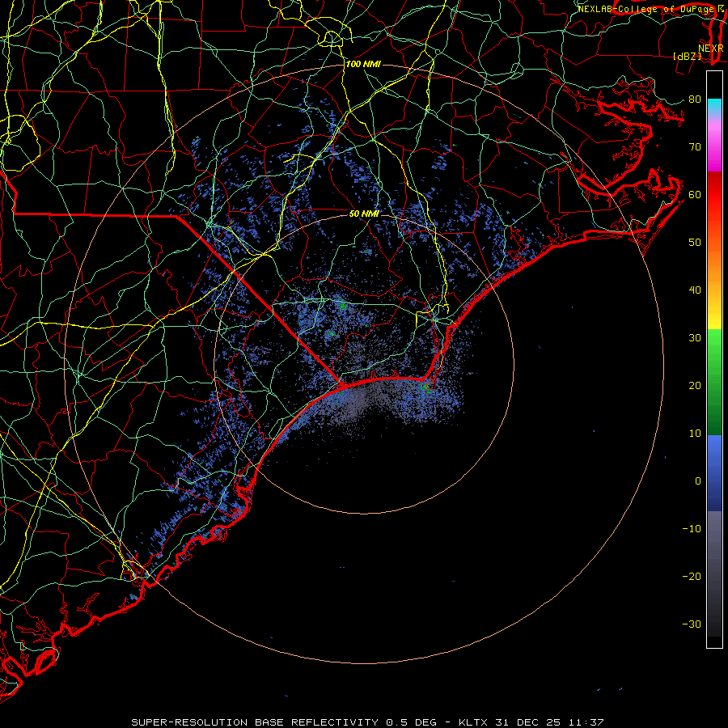Click the 50 value on the dBZ scale
Image resolution: width=728 pixels, height=728 pixels.
pyautogui.click(x=695, y=243)
